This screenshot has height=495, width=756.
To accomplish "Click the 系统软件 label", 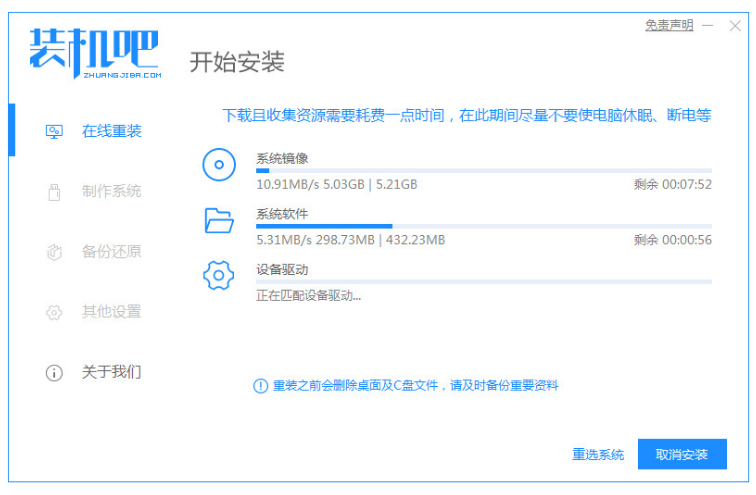I will pyautogui.click(x=282, y=214).
